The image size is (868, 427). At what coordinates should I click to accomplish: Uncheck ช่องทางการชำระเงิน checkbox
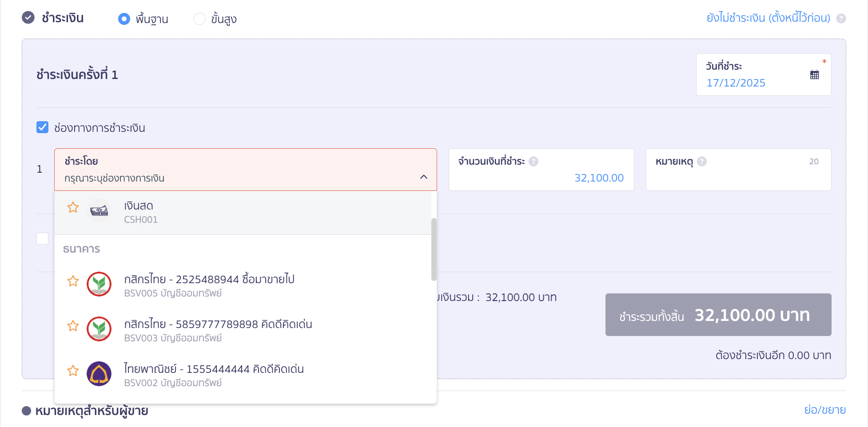(42, 127)
